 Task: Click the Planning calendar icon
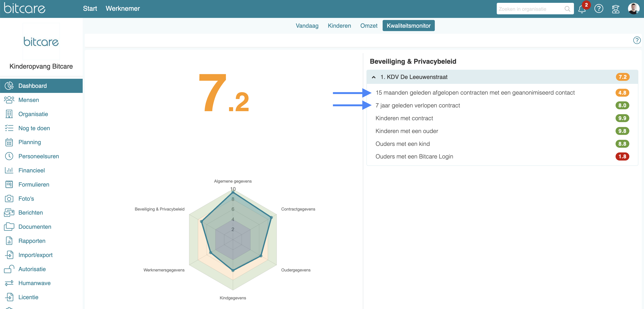pos(9,142)
